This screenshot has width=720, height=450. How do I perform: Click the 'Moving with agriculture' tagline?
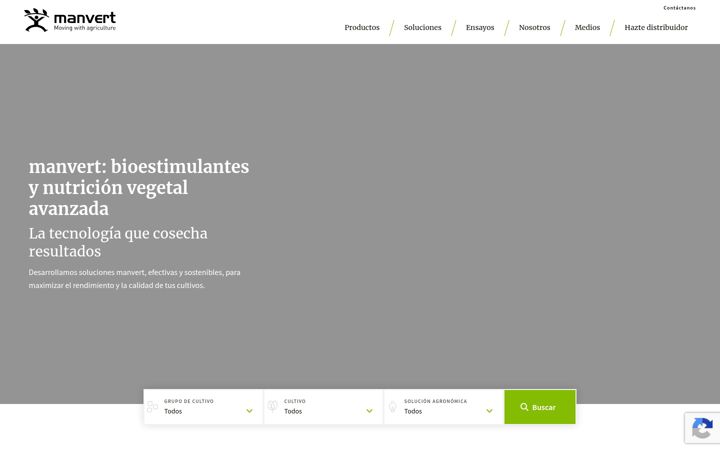[x=84, y=28]
